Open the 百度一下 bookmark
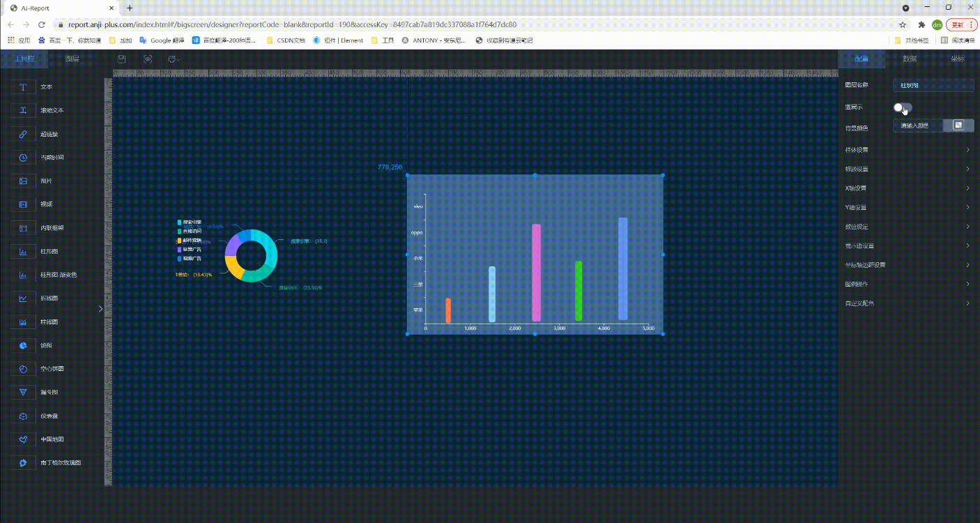 [x=70, y=40]
